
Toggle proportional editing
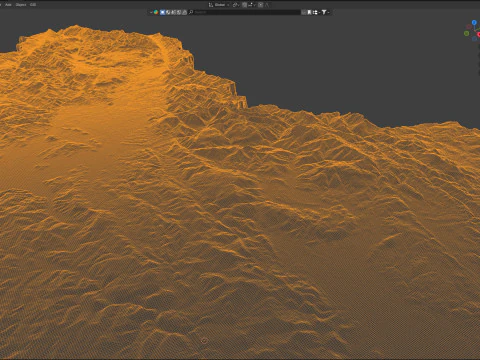[261, 5]
